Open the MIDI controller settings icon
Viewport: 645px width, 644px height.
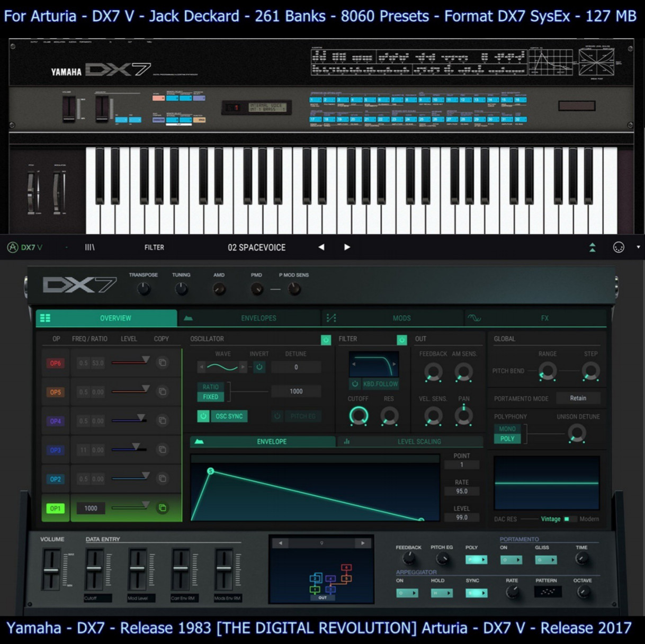coord(619,247)
